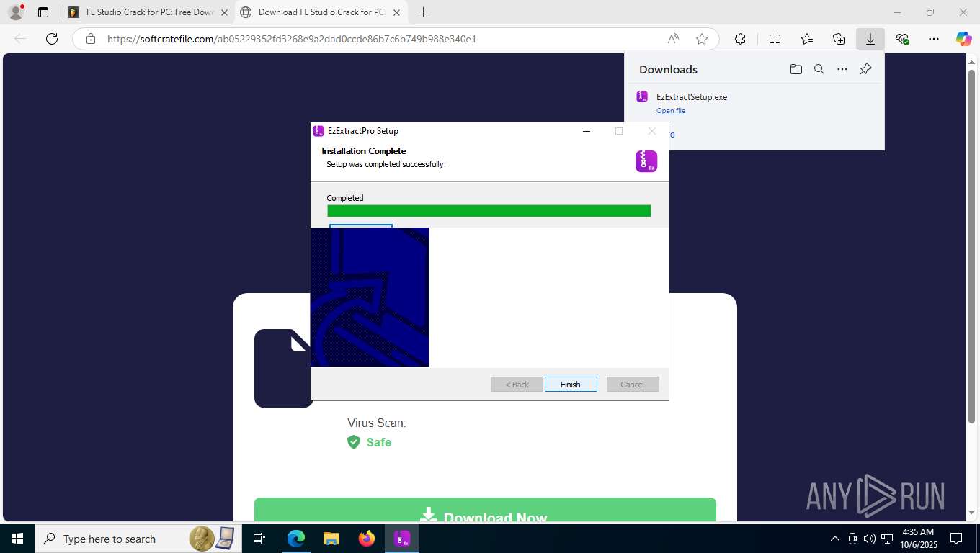This screenshot has height=553, width=980.
Task: Click "Setup was completed successfully." text
Action: [386, 164]
